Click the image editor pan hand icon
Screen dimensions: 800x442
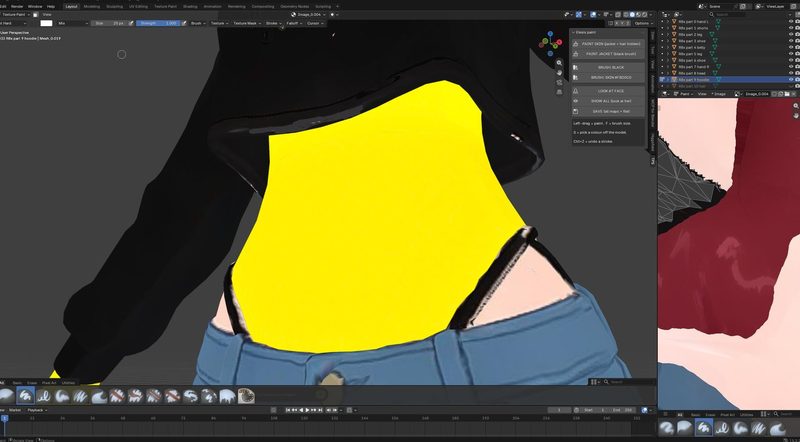(x=796, y=115)
